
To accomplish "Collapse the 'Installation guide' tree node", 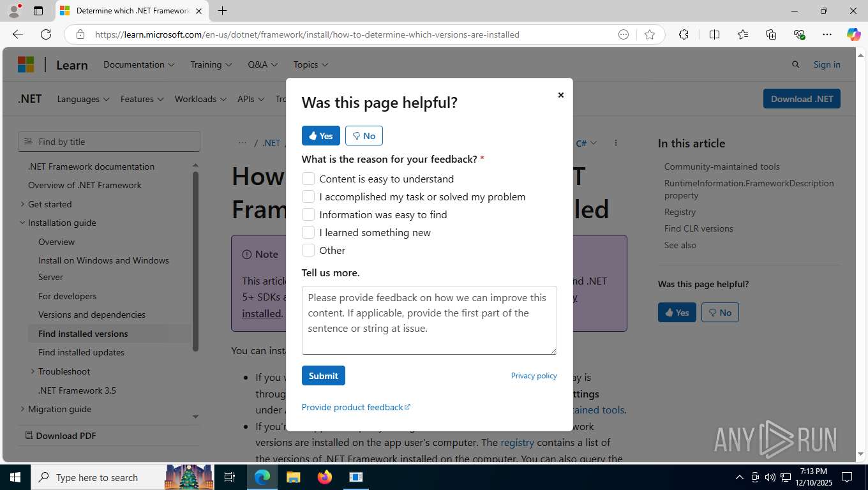I will [22, 223].
